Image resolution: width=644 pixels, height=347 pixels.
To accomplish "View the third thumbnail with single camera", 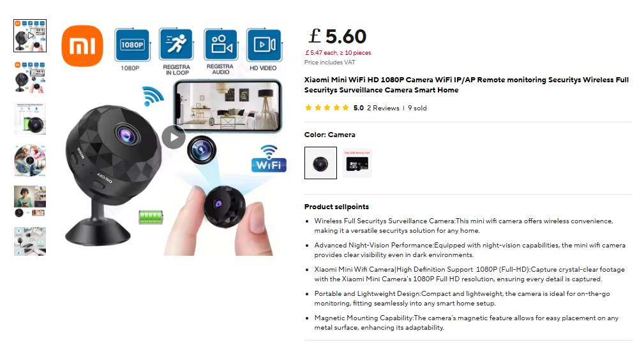I will coord(30,119).
